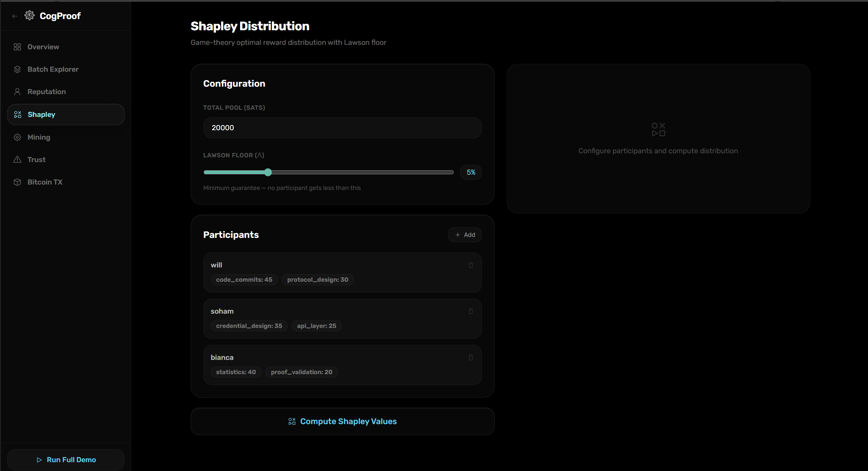Remove soham using the trash icon

click(x=471, y=311)
